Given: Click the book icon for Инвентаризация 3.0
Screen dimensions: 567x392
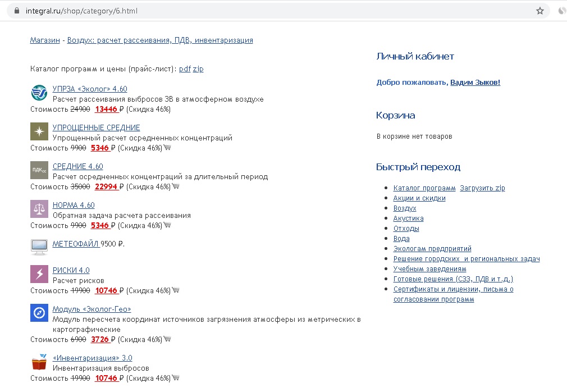Looking at the screenshot, I should [39, 362].
